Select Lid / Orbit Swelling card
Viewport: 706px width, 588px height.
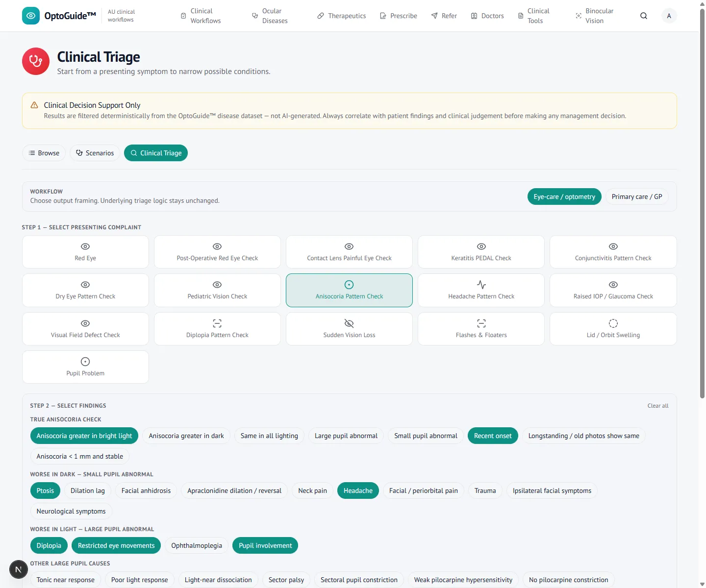(x=613, y=329)
